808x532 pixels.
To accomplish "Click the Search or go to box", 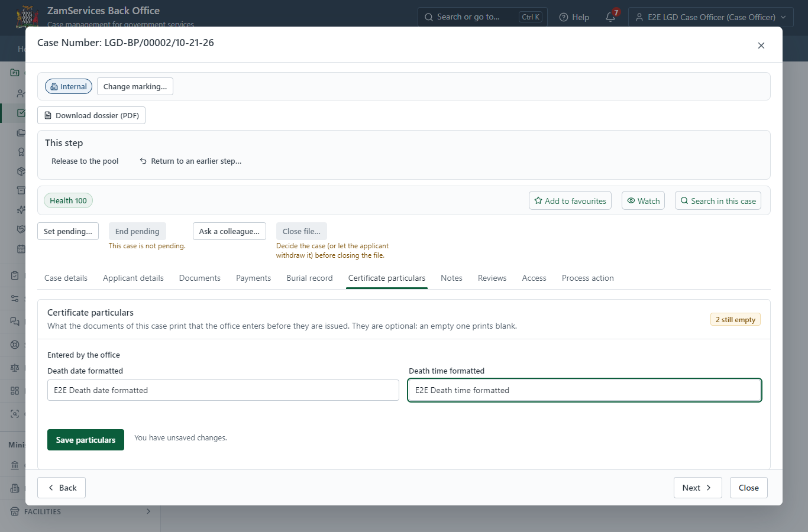I will [x=483, y=17].
